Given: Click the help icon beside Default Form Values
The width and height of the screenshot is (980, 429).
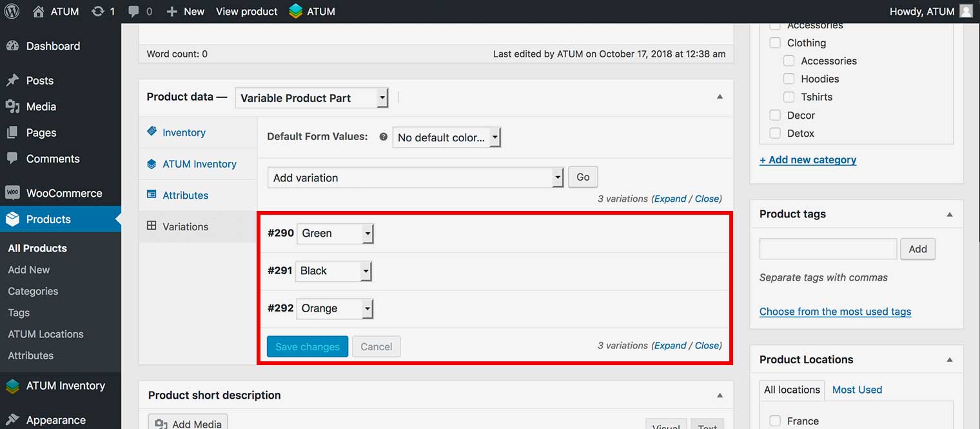Looking at the screenshot, I should pyautogui.click(x=383, y=137).
